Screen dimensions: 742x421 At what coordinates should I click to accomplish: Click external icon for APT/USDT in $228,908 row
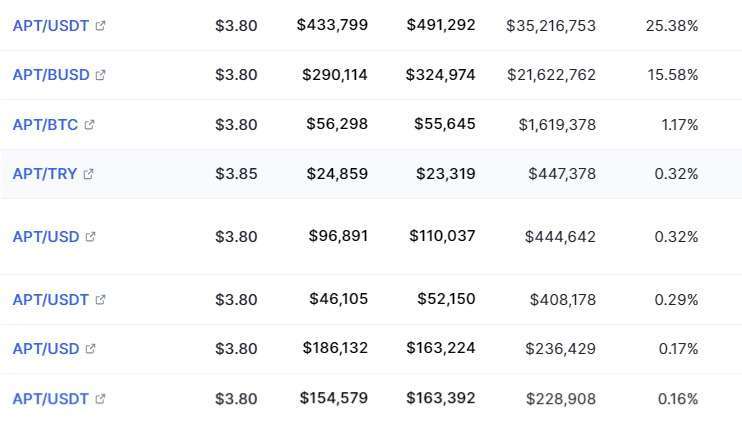click(100, 399)
